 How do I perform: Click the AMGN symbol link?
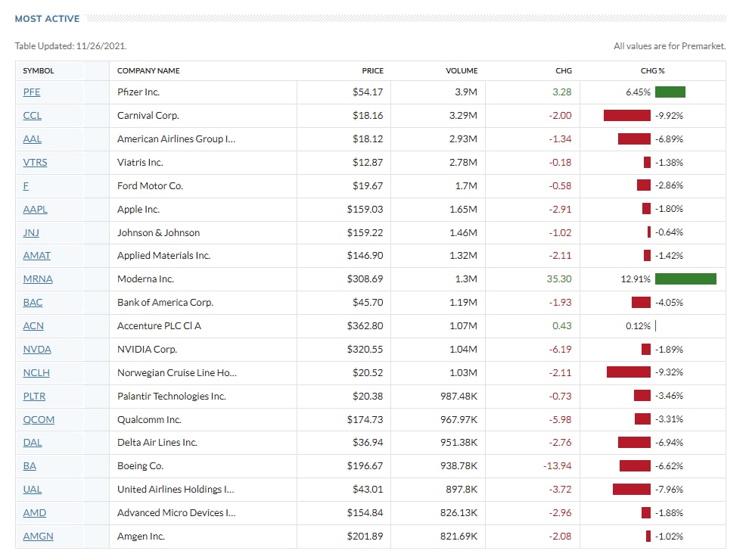(x=38, y=537)
